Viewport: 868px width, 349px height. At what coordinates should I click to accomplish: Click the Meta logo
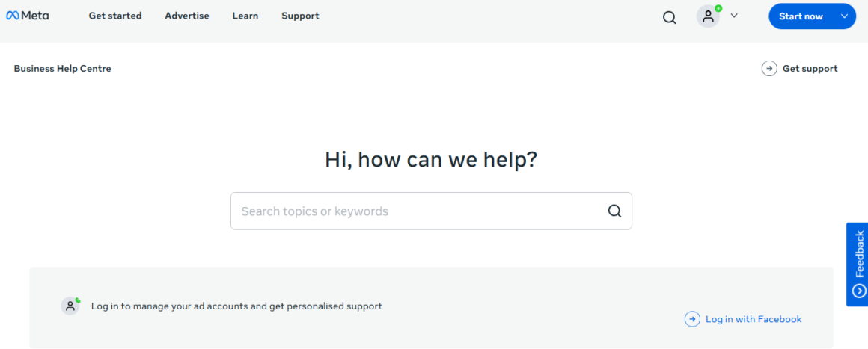(x=28, y=16)
